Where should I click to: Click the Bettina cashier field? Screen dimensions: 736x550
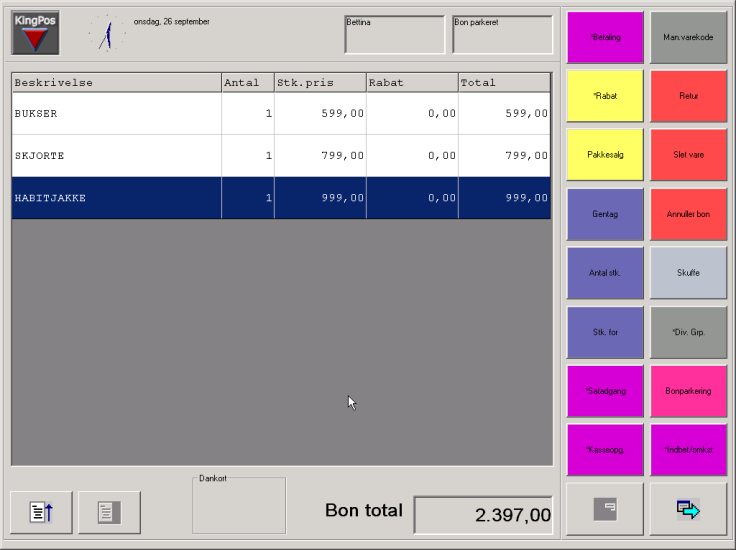tap(395, 35)
